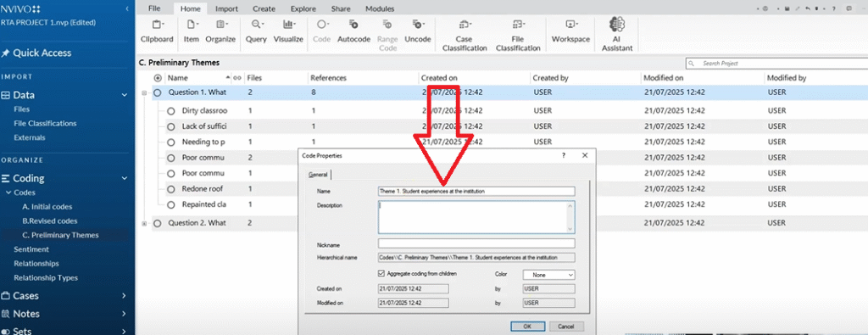Expand the Notes section in sidebar
The width and height of the screenshot is (868, 335).
pos(125,314)
